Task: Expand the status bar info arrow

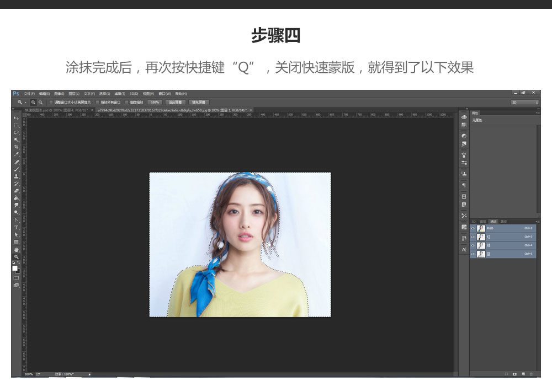Action: click(90, 374)
